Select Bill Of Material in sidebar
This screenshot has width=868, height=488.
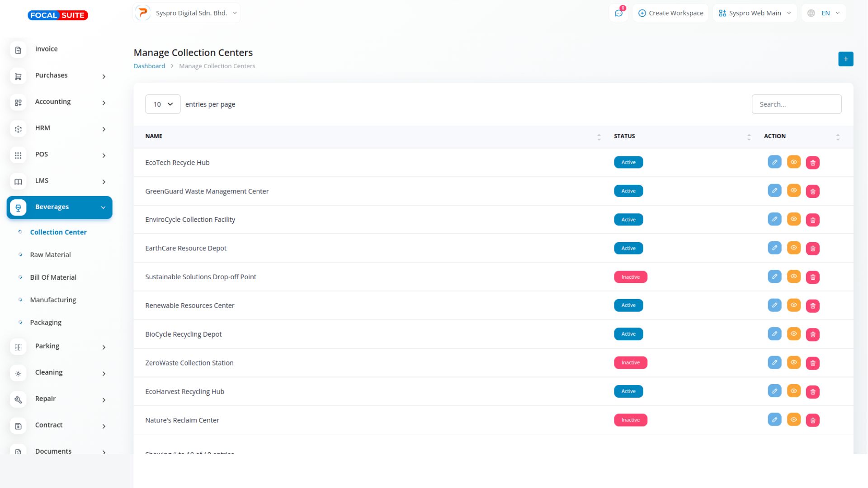(53, 277)
